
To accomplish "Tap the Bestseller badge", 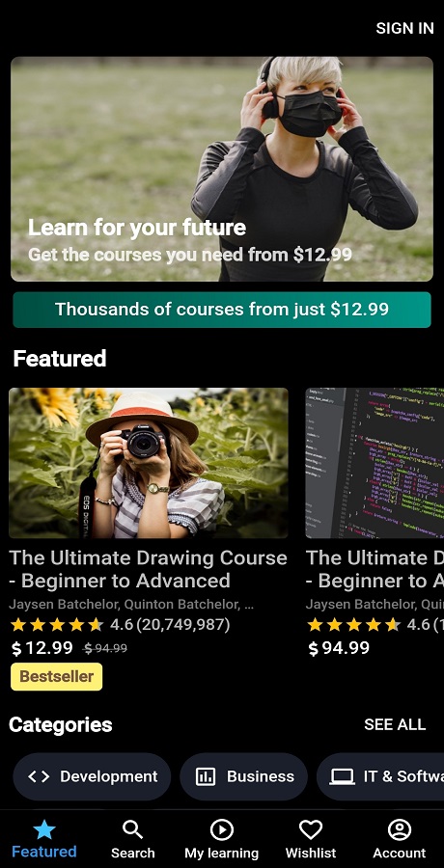I will point(57,676).
